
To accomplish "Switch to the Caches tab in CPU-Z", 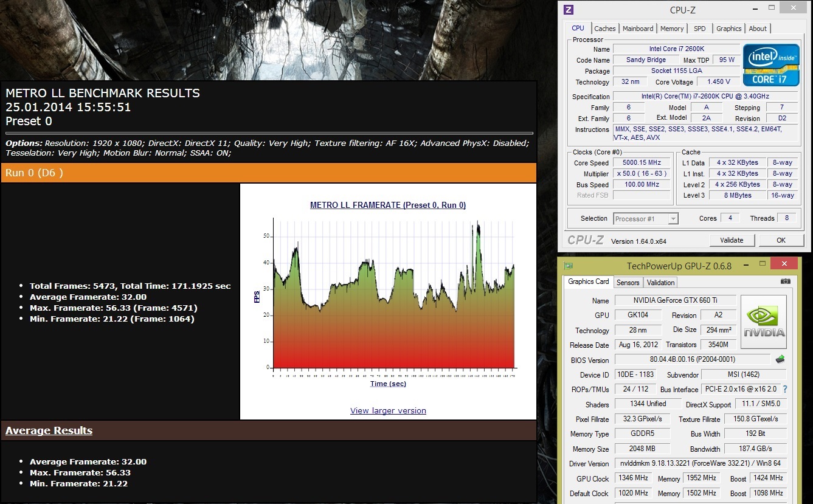I will coord(604,29).
